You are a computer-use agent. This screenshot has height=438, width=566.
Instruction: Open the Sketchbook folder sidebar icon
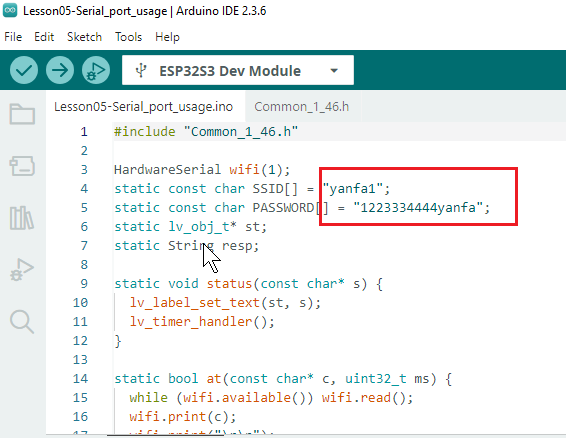[x=22, y=114]
